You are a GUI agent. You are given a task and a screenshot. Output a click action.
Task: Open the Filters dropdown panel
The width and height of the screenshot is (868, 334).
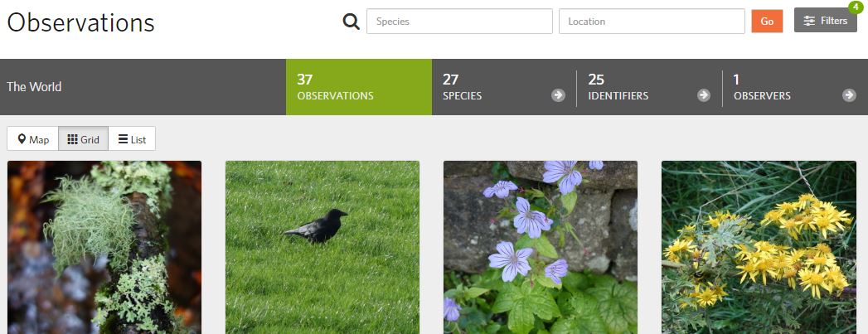point(826,21)
